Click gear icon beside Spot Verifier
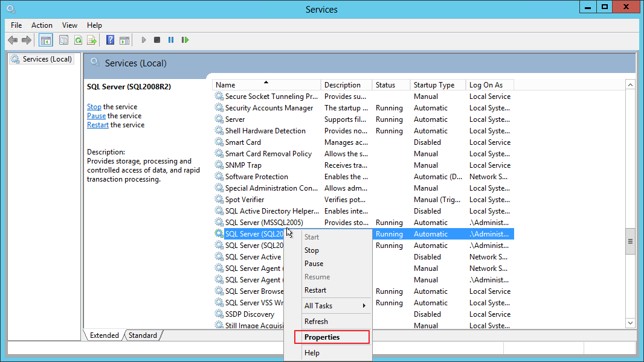Image resolution: width=644 pixels, height=362 pixels. [219, 199]
